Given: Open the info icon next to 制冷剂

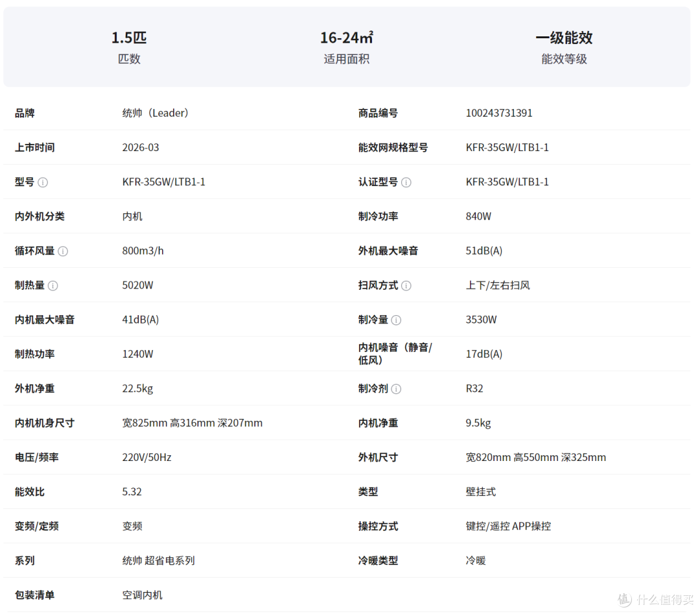Looking at the screenshot, I should 396,389.
